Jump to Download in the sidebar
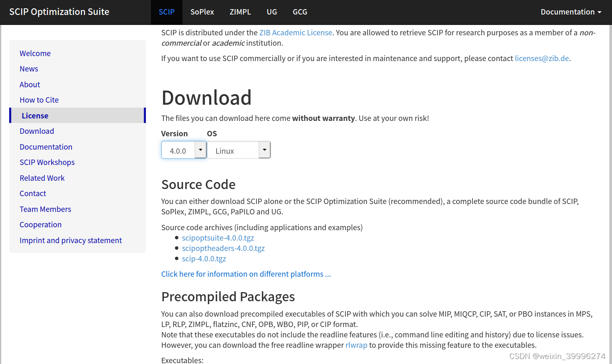 pos(37,131)
